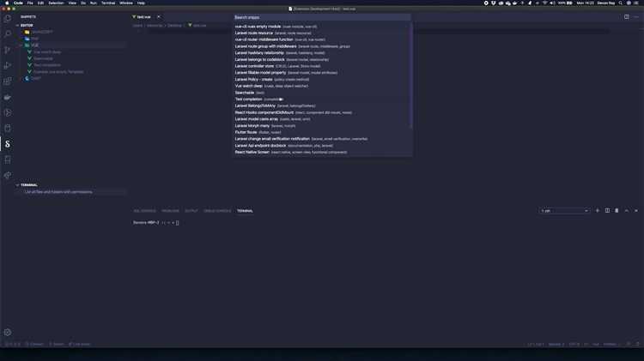This screenshot has width=644, height=361.
Task: Open the Selection menu
Action: (56, 3)
